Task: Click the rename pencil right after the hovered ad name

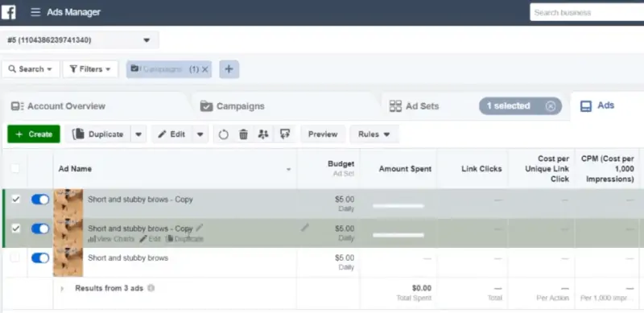Action: click(x=199, y=227)
